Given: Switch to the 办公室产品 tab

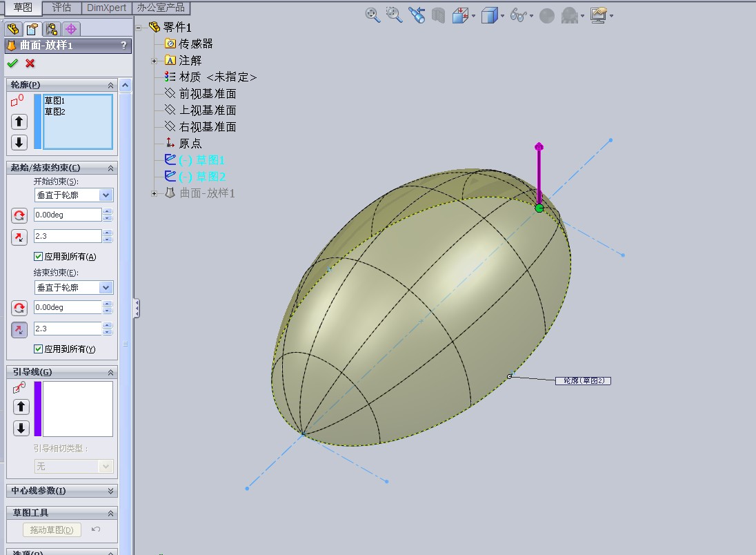Looking at the screenshot, I should (161, 8).
